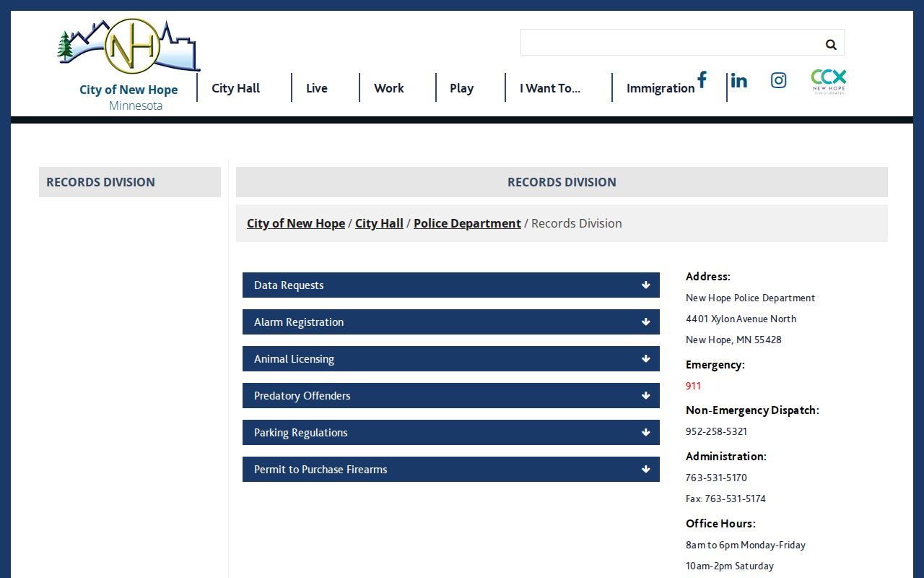Viewport: 924px width, 578px height.
Task: Click the 8am to 6pm Monday-Friday hours
Action: point(746,545)
